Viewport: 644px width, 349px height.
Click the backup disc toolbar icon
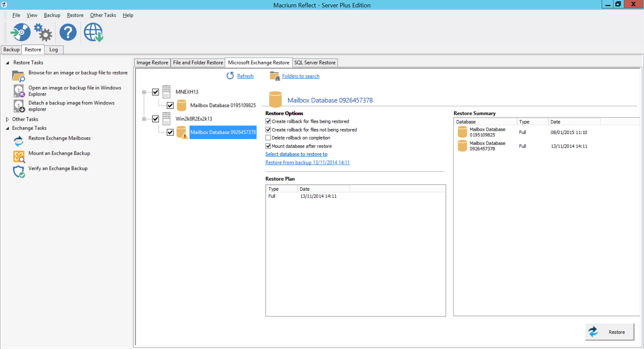click(20, 32)
